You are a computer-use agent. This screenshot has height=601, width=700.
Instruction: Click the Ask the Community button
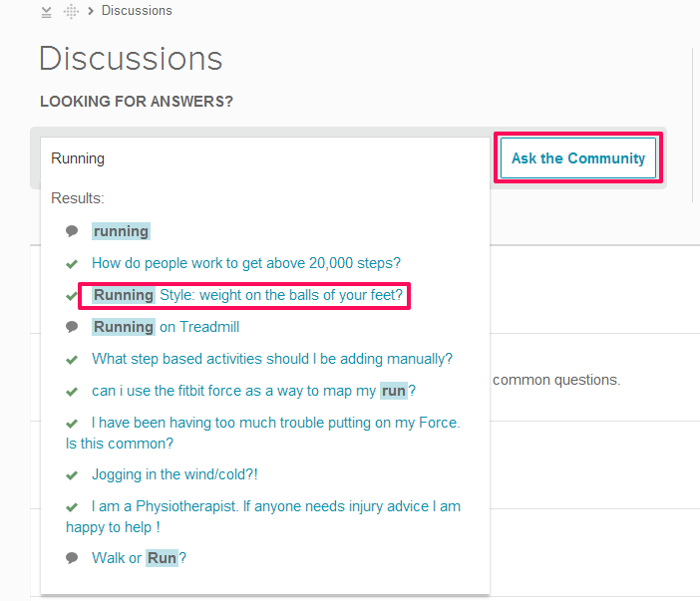(578, 157)
